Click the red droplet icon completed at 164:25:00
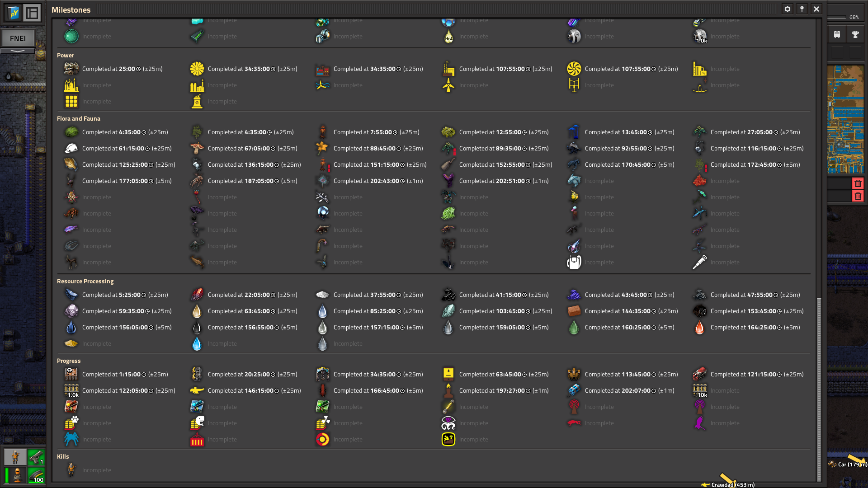This screenshot has height=488, width=868. click(x=699, y=327)
